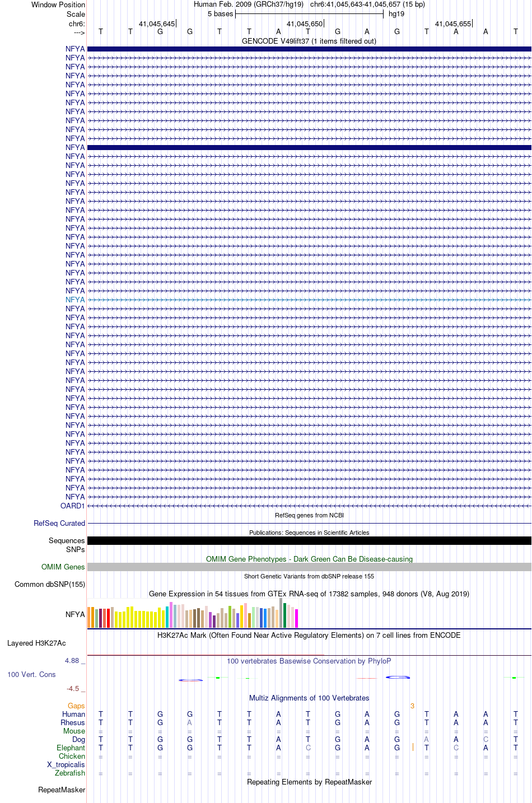Click the Multiz Alignments of 100 Vertebrates title
Screen dimensions: 532x803
(309, 698)
